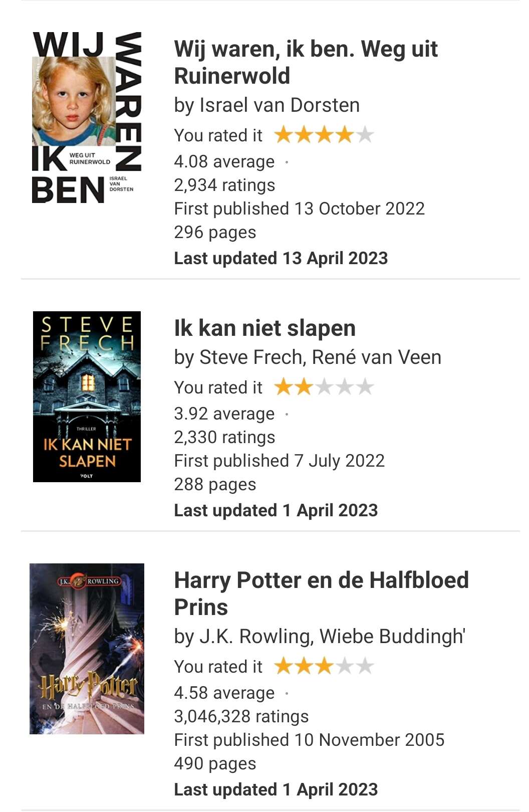
Task: Set fifth star on Wij waren, ik ben rating
Action: (x=365, y=135)
